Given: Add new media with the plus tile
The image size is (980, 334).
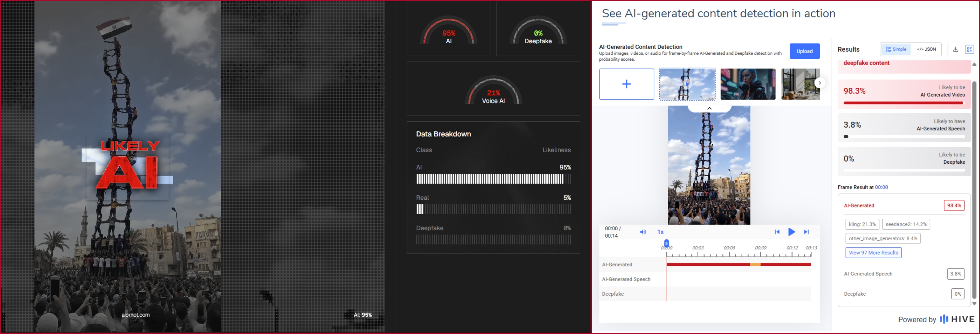Looking at the screenshot, I should pyautogui.click(x=627, y=84).
